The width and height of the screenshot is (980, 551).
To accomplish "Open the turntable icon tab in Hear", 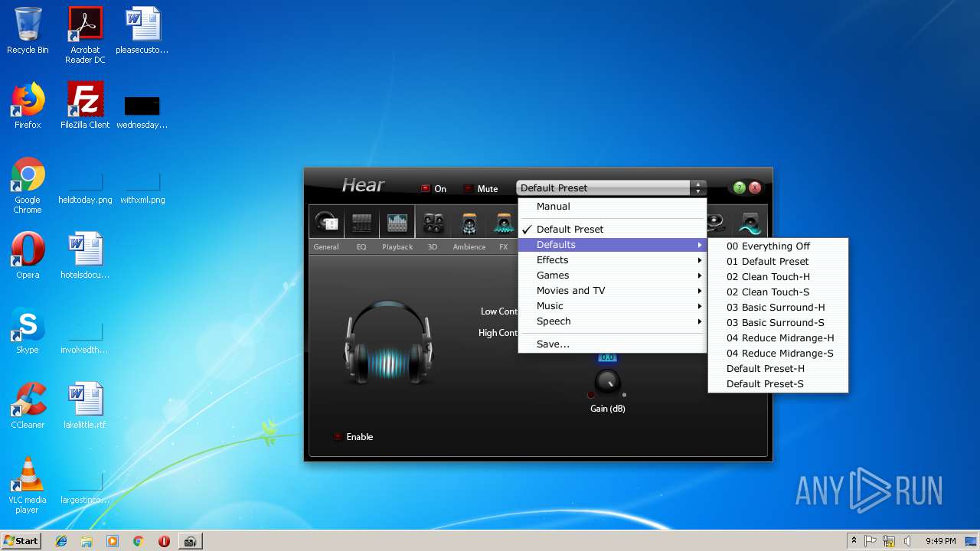I will click(x=716, y=223).
